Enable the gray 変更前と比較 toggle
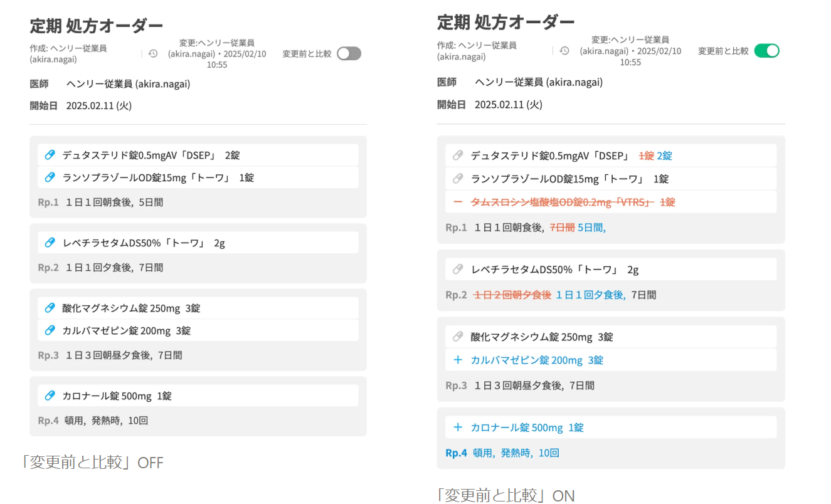This screenshot has width=831, height=504. tap(349, 54)
